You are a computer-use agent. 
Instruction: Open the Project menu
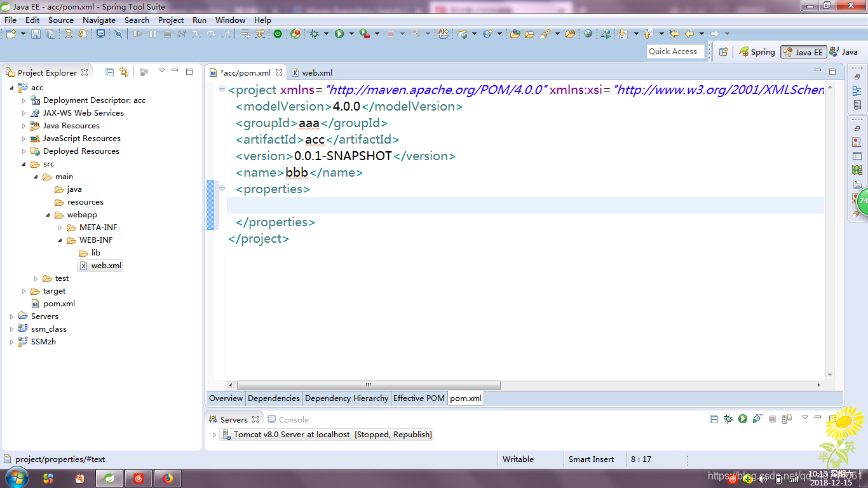point(171,20)
